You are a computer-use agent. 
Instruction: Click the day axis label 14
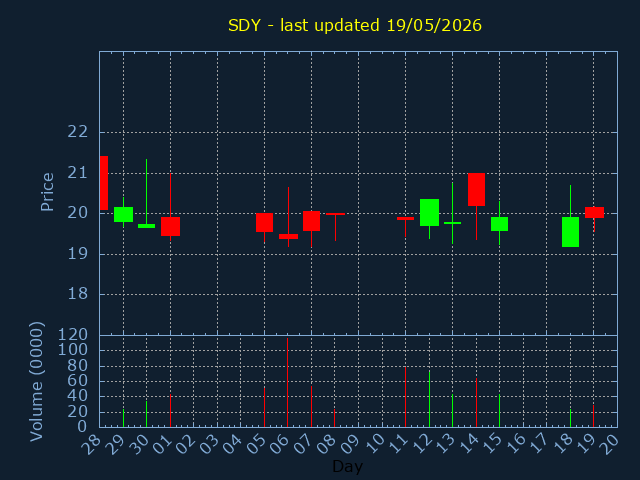[x=468, y=444]
